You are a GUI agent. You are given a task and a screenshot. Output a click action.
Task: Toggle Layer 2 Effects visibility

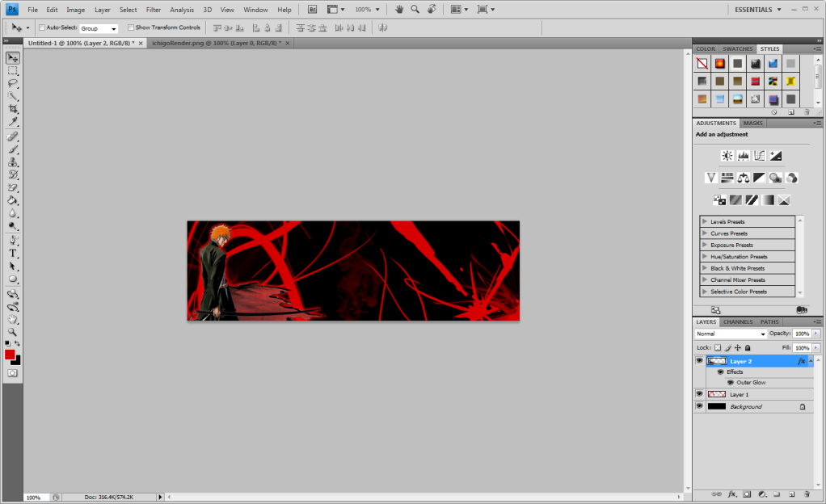pyautogui.click(x=720, y=372)
